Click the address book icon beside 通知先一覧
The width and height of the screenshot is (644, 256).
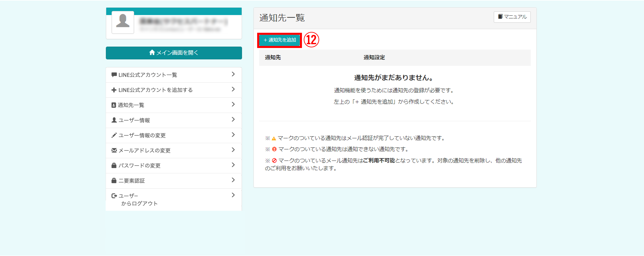(114, 105)
